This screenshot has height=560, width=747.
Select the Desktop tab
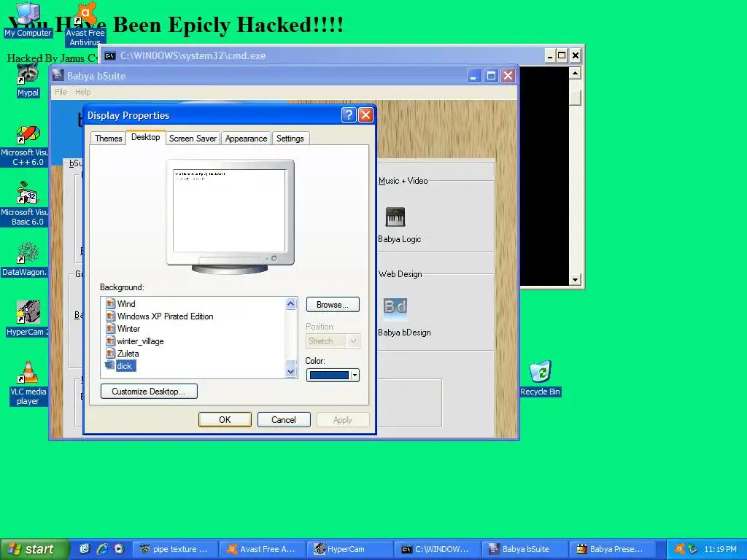(145, 137)
